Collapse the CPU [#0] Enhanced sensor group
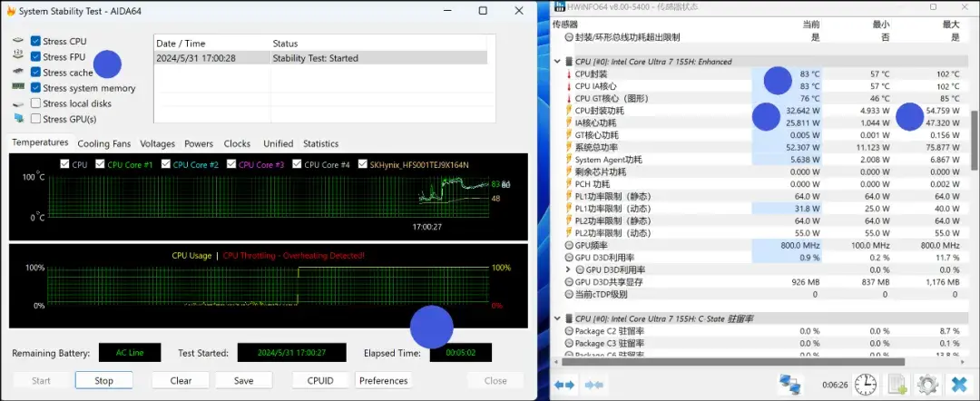This screenshot has width=980, height=401. [557, 62]
